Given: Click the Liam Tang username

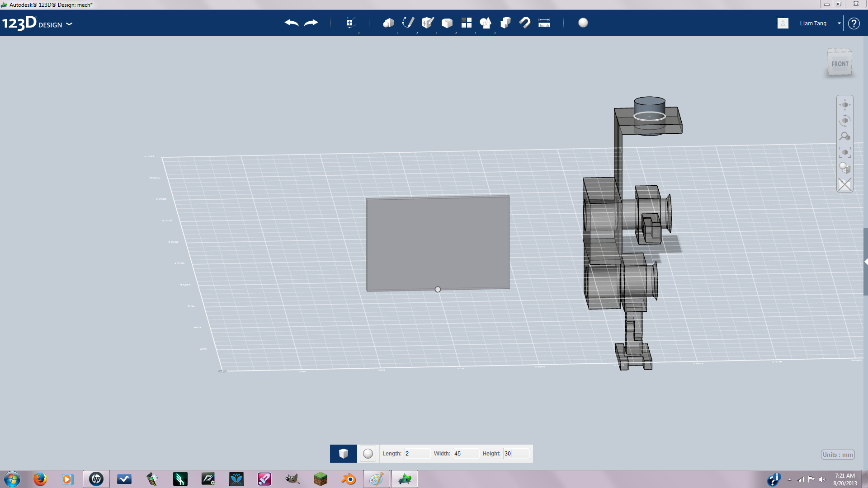Looking at the screenshot, I should click(813, 23).
